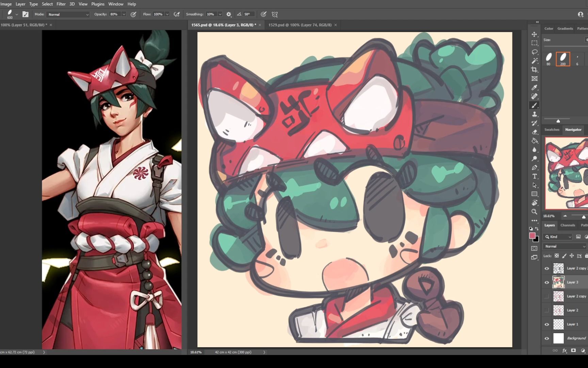Open Flow slider dropdown arrow
Image resolution: width=588 pixels, height=368 pixels.
[x=167, y=14]
